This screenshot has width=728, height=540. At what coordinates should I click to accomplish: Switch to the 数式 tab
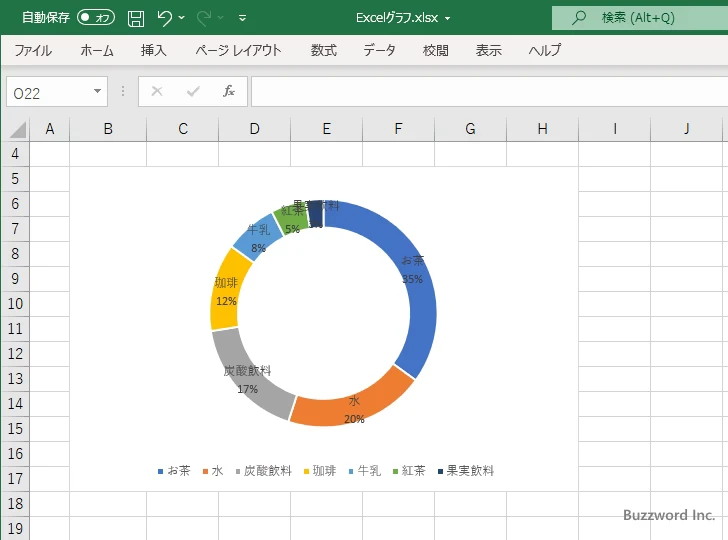tap(324, 50)
